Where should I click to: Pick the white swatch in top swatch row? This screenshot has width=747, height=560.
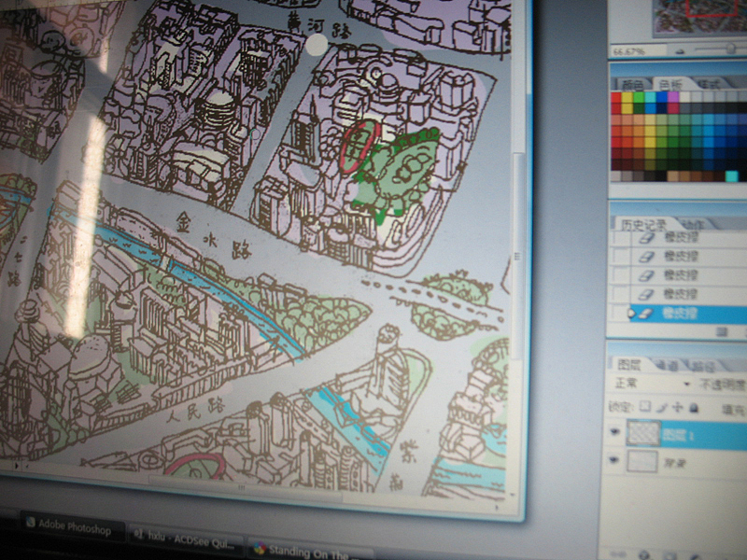[x=684, y=97]
